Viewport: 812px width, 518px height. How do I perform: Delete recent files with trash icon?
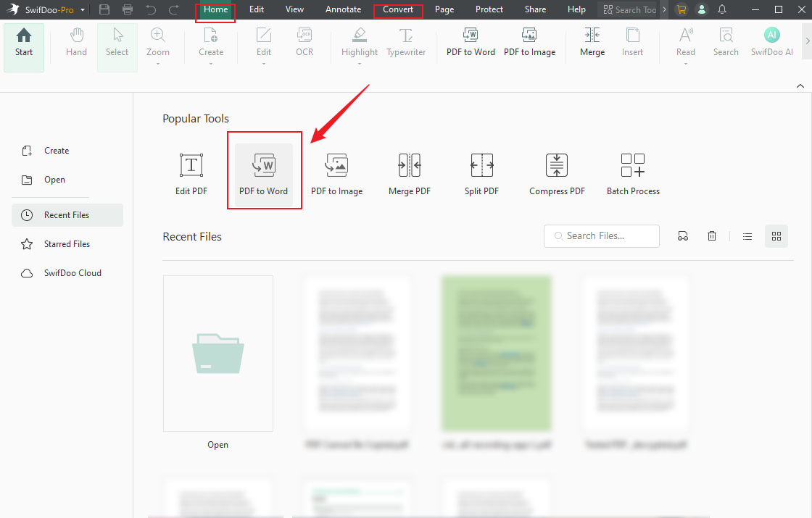pos(712,236)
